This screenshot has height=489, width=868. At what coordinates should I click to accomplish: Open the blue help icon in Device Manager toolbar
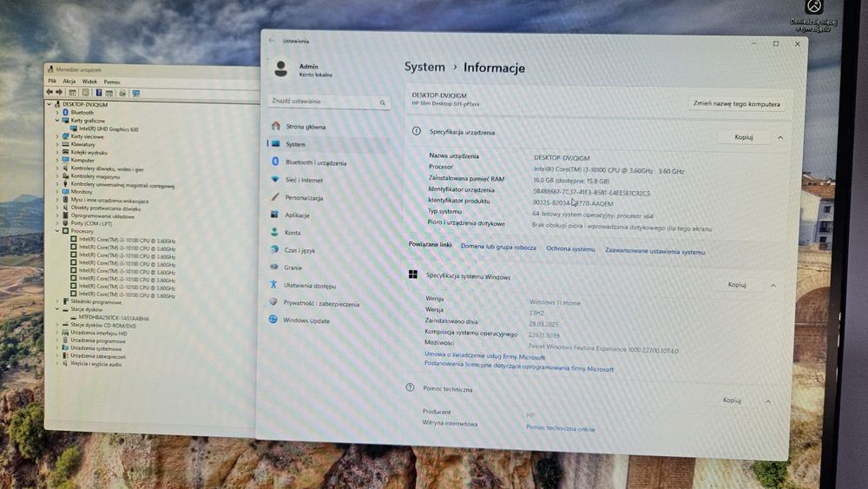99,93
